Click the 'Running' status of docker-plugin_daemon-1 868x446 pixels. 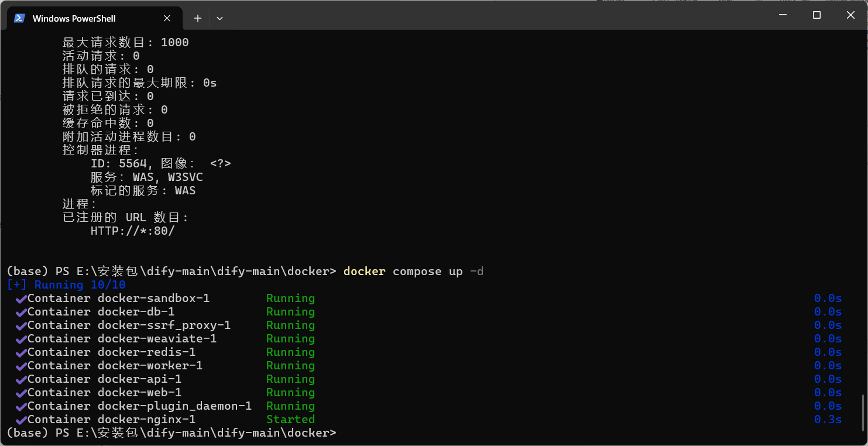pyautogui.click(x=290, y=406)
